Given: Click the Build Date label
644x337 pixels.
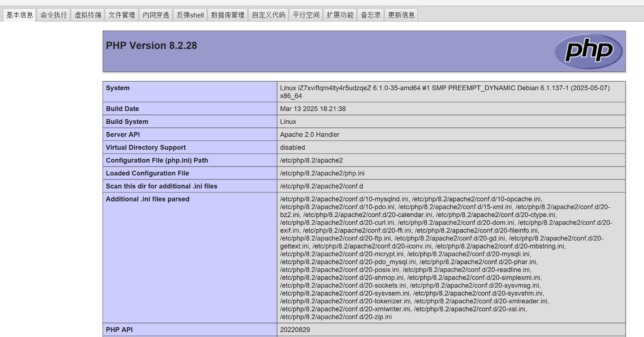Looking at the screenshot, I should pos(122,109).
